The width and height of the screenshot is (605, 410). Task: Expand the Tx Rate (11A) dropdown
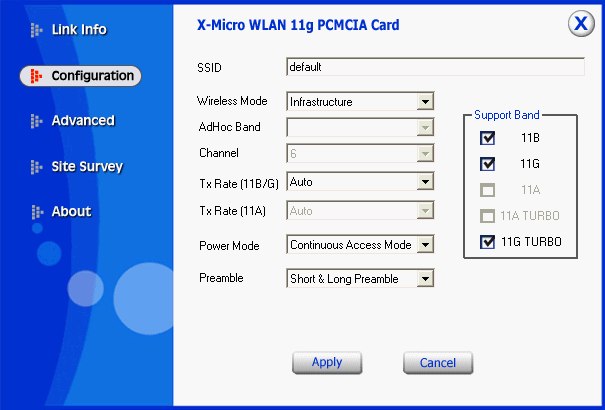(425, 211)
